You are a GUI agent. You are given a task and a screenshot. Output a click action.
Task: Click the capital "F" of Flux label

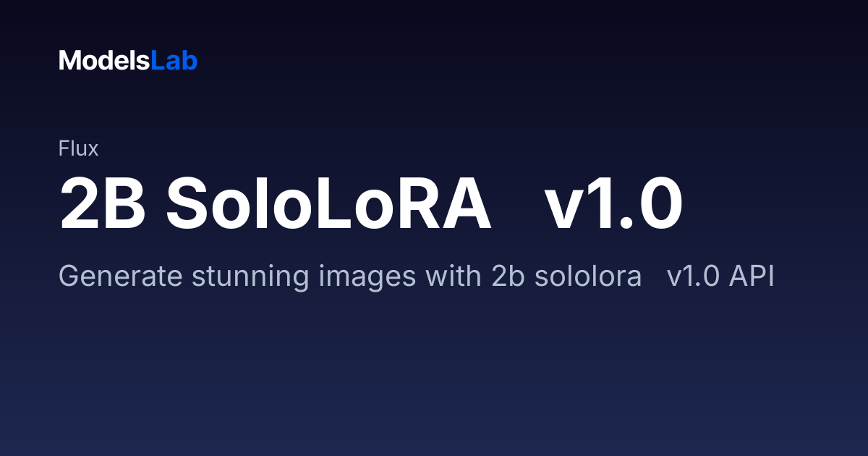coord(64,149)
